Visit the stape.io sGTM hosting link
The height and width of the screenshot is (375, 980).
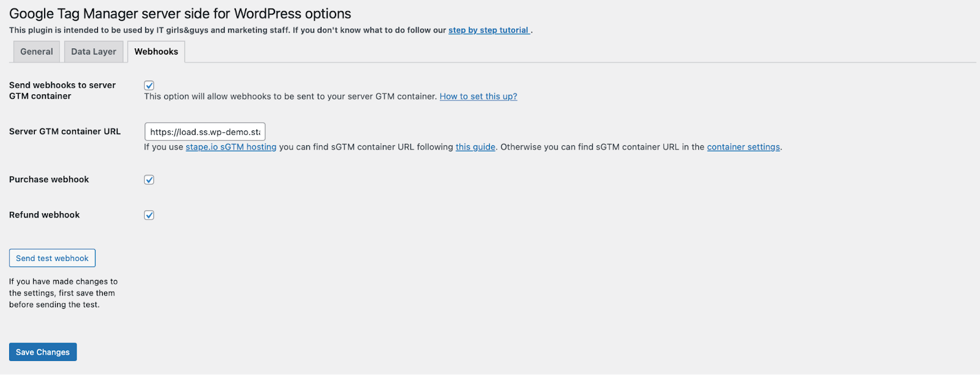click(231, 146)
